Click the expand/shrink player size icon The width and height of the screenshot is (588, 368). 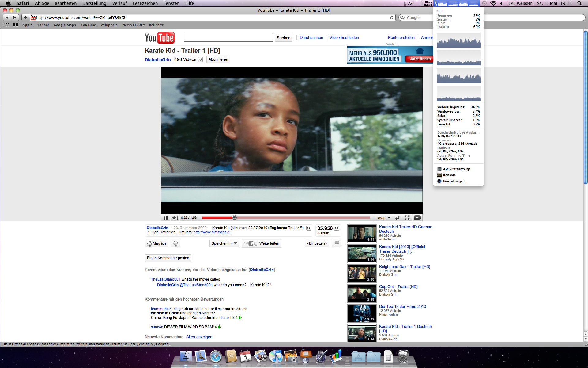[x=398, y=217]
